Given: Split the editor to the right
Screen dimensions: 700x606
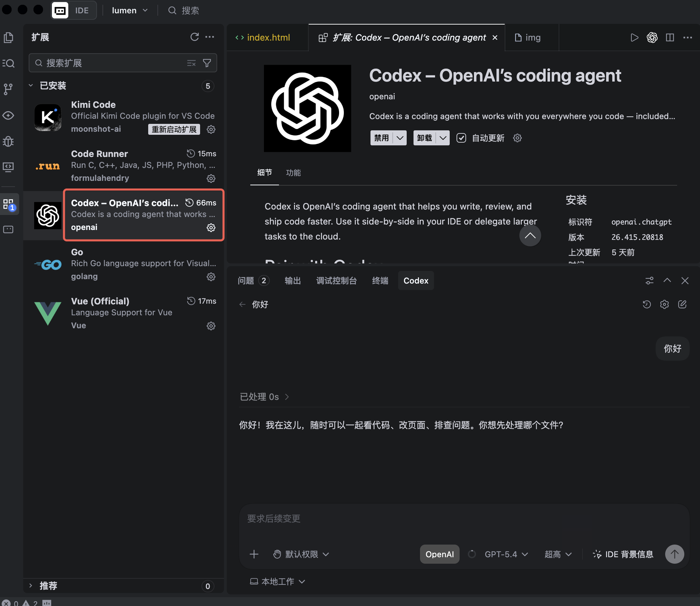Looking at the screenshot, I should [x=670, y=38].
